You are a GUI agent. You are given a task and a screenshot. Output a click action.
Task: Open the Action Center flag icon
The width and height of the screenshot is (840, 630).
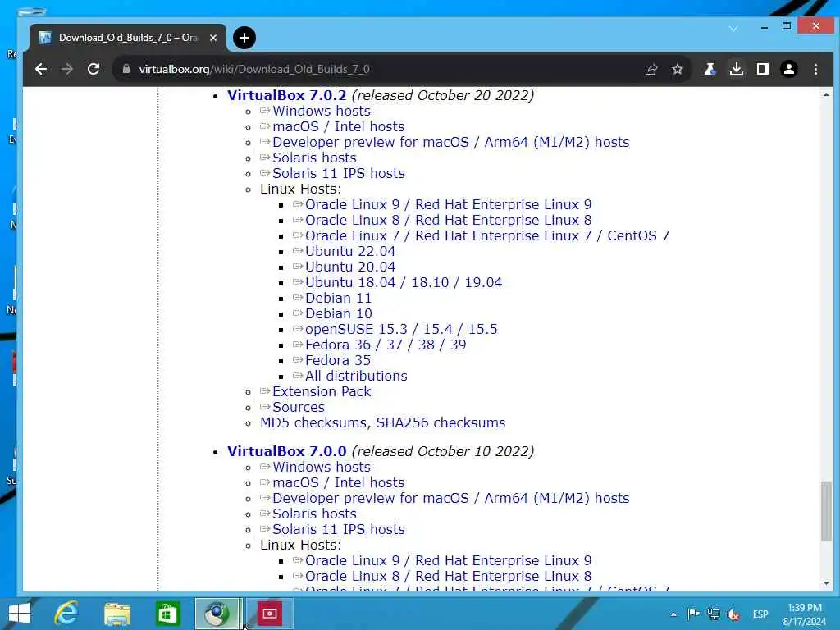(693, 614)
